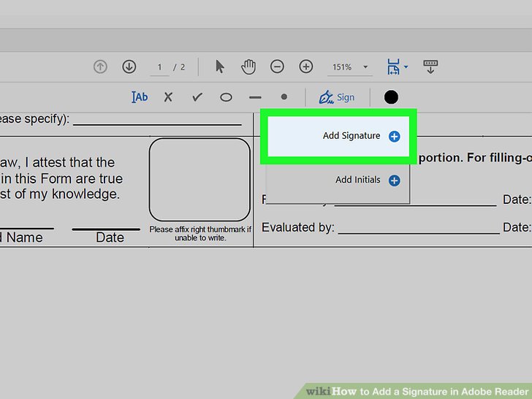
Task: Select the arrow selection tool
Action: [220, 66]
